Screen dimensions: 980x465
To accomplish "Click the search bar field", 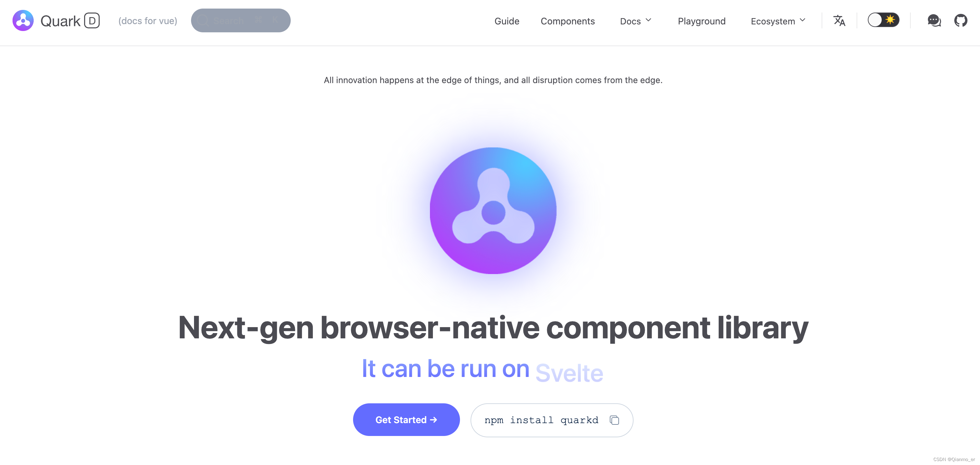I will tap(241, 20).
